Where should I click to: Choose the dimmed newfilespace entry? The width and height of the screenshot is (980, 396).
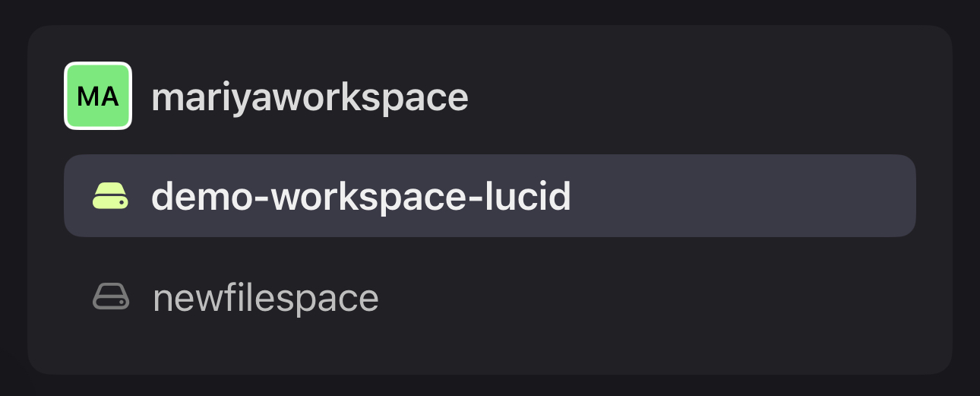[x=490, y=296]
